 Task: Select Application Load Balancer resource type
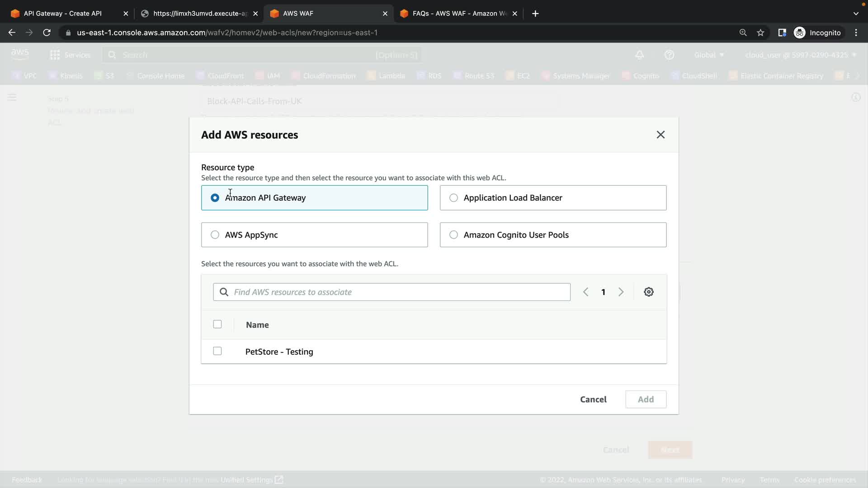[x=453, y=198]
